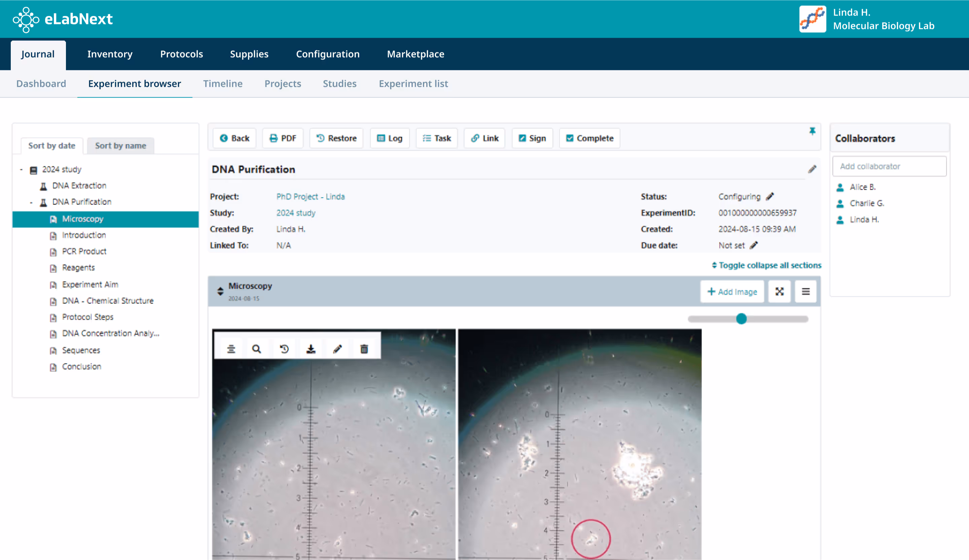Delete the image with trash icon
The image size is (969, 560).
[x=364, y=349]
